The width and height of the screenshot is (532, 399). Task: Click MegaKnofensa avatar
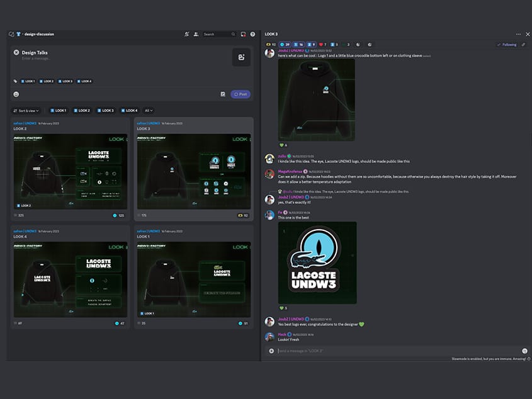click(269, 174)
